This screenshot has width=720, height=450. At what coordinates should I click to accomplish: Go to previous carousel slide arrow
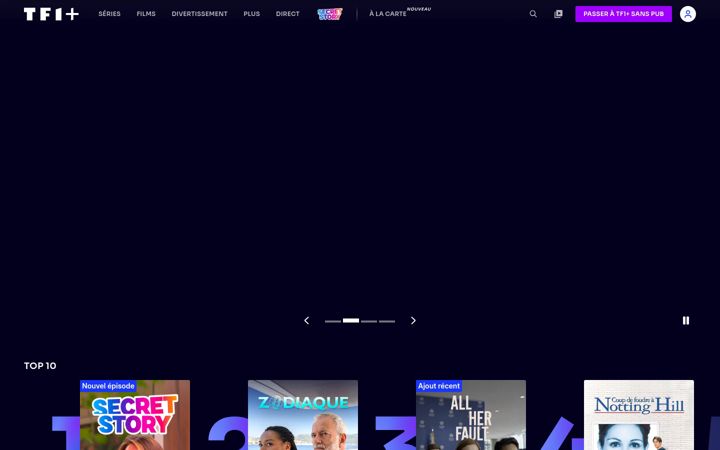[307, 321]
